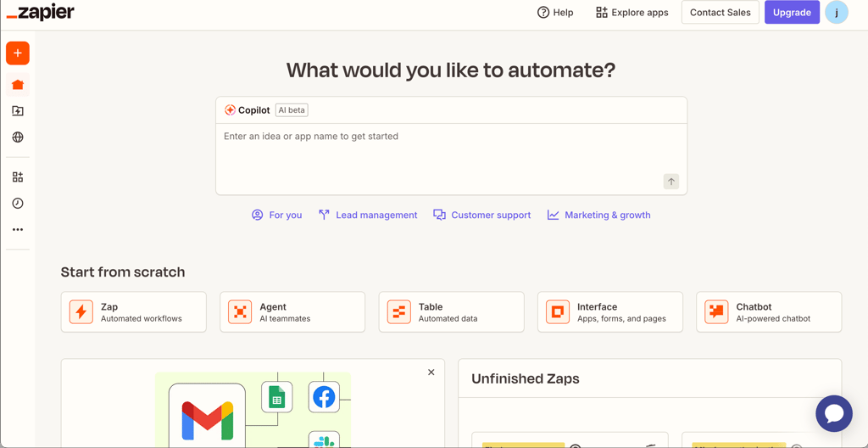Image resolution: width=868 pixels, height=448 pixels.
Task: Click the Unfinished Zaps heading
Action: pos(526,378)
